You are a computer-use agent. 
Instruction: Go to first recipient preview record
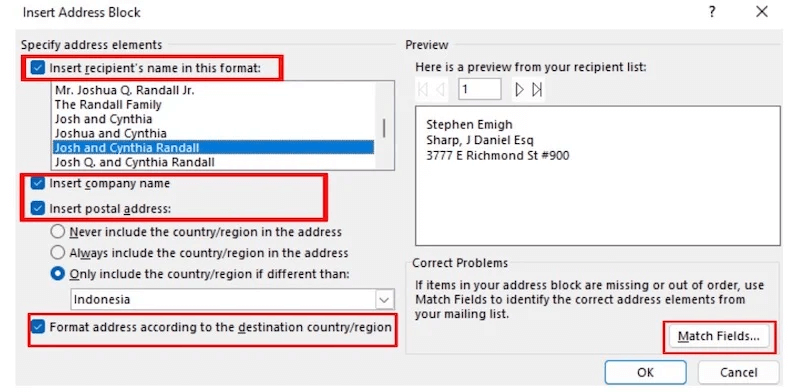(422, 90)
